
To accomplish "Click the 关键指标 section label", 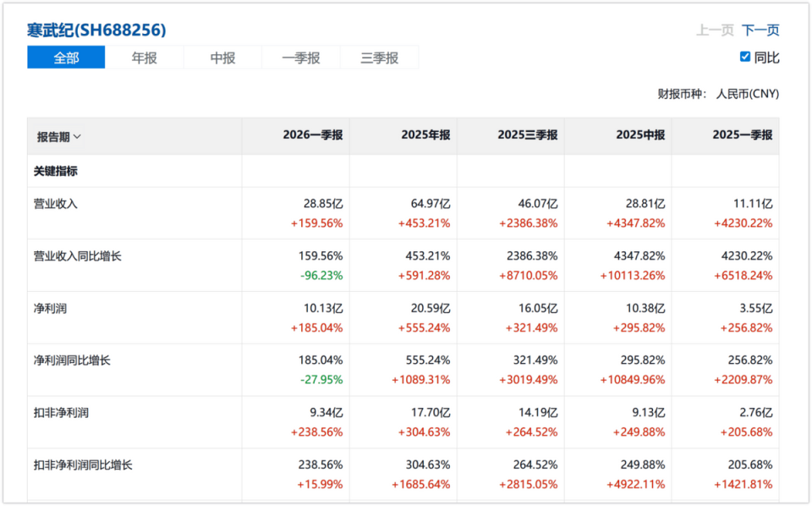I will [x=56, y=172].
